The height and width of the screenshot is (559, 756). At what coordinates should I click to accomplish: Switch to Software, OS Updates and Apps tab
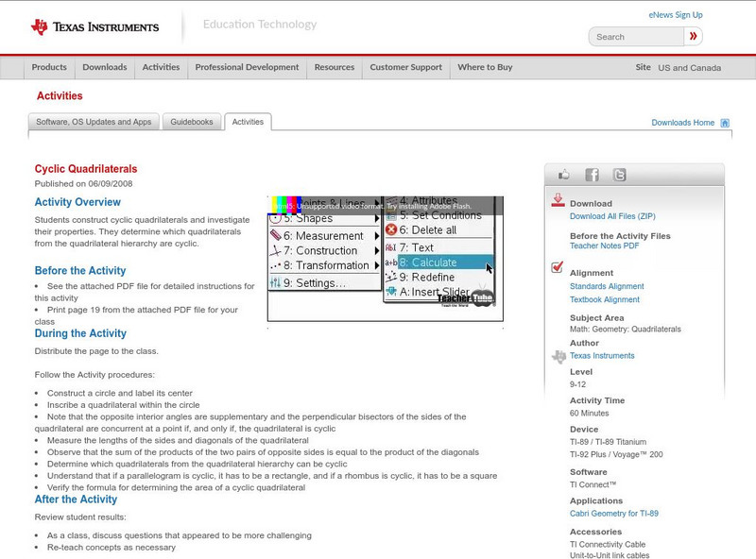click(94, 122)
